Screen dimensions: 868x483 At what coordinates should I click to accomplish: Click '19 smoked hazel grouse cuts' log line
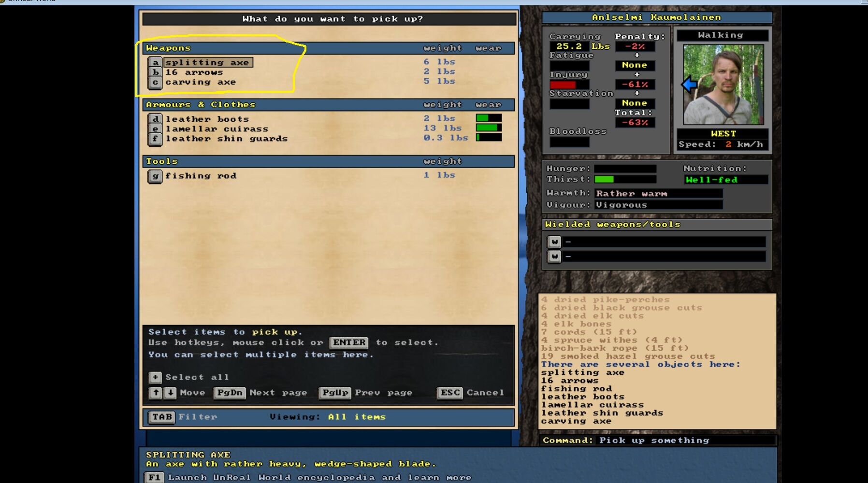(628, 356)
